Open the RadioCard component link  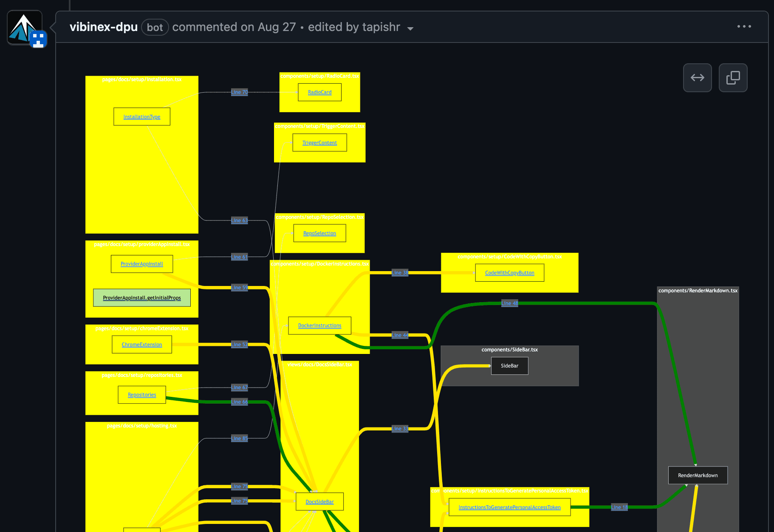coord(319,92)
